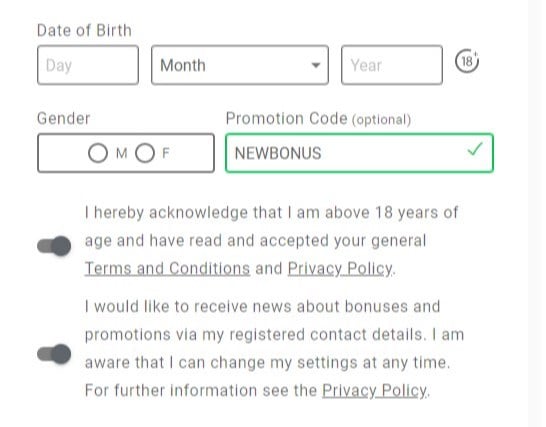Click the Gender label
Viewport: 546px width, 427px height.
click(x=64, y=118)
